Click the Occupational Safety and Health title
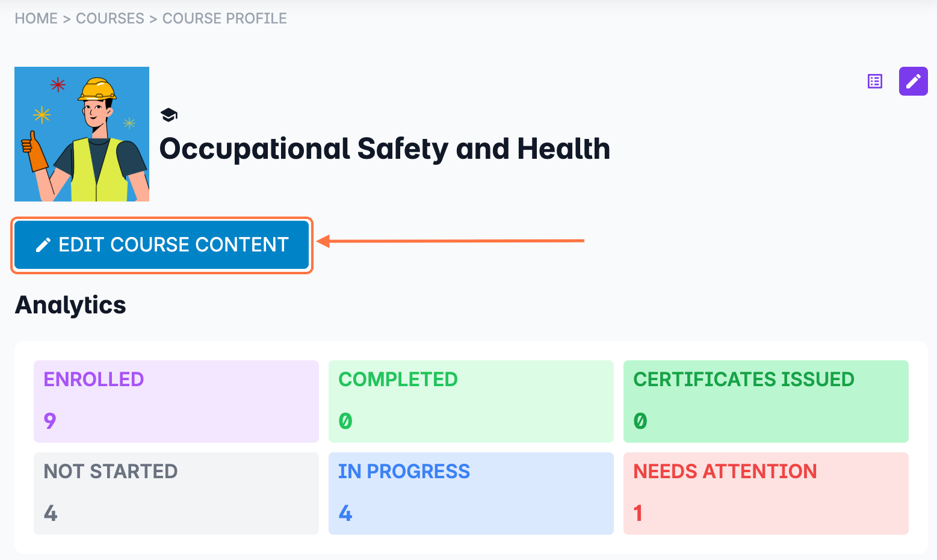This screenshot has width=937, height=560. pos(385,149)
